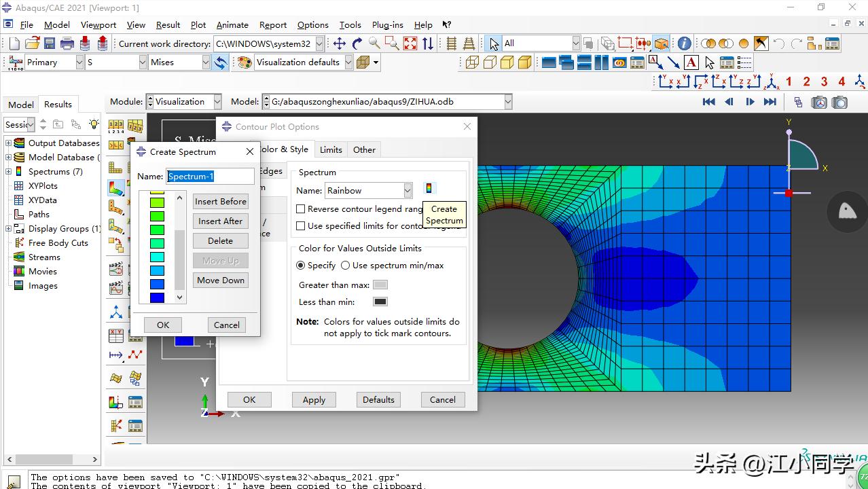This screenshot has height=489, width=868.
Task: Click the Insert Before button
Action: point(220,202)
